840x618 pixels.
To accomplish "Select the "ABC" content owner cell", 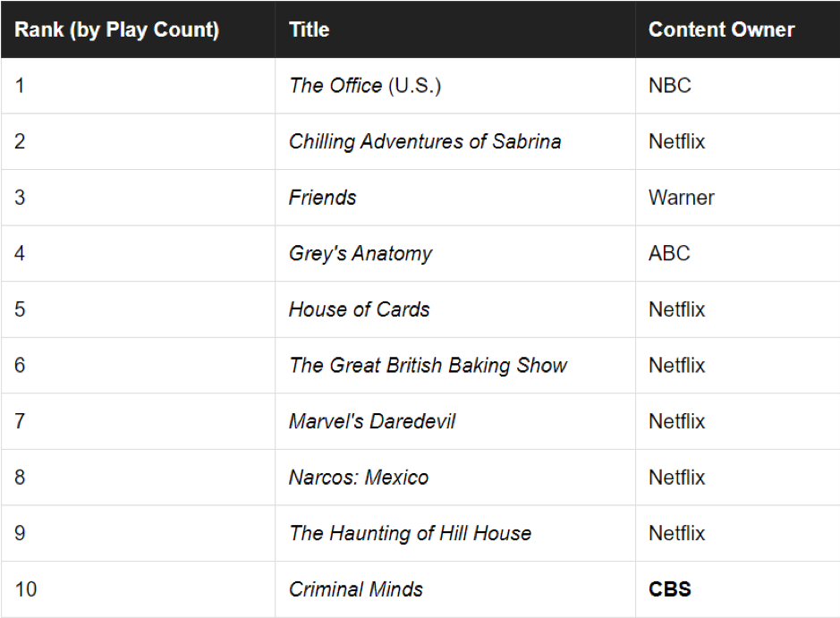I will point(669,253).
